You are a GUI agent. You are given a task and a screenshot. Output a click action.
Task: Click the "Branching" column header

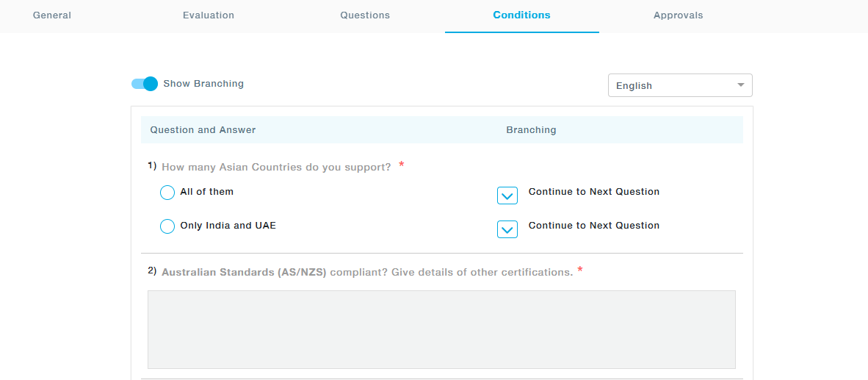point(531,130)
